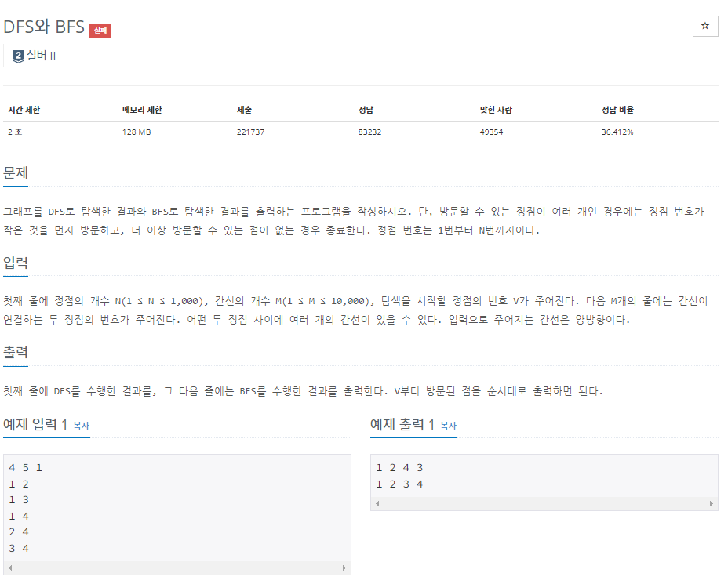Screen dimensions: 728x584
Task: Click the input line 1 4
Action: 19,516
